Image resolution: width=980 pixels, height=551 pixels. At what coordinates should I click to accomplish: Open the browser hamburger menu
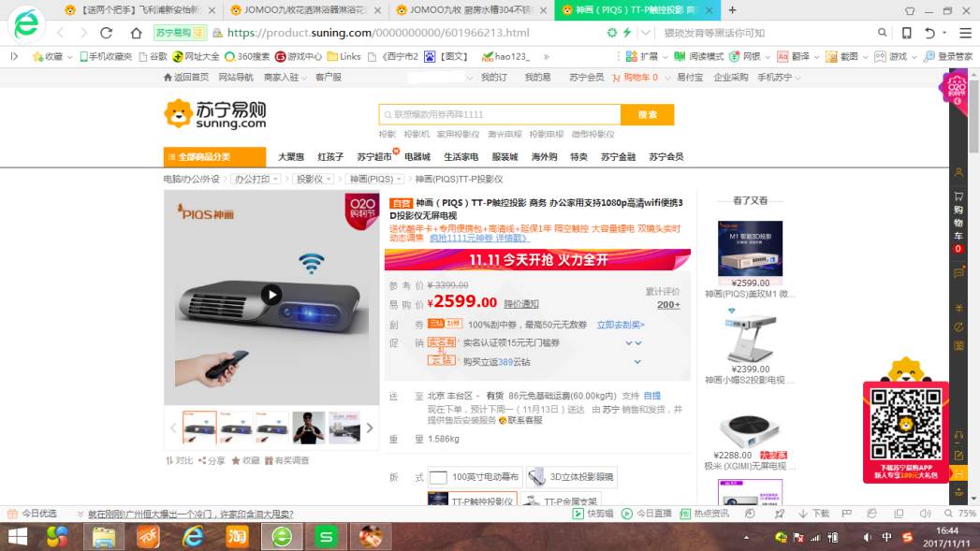tap(966, 33)
